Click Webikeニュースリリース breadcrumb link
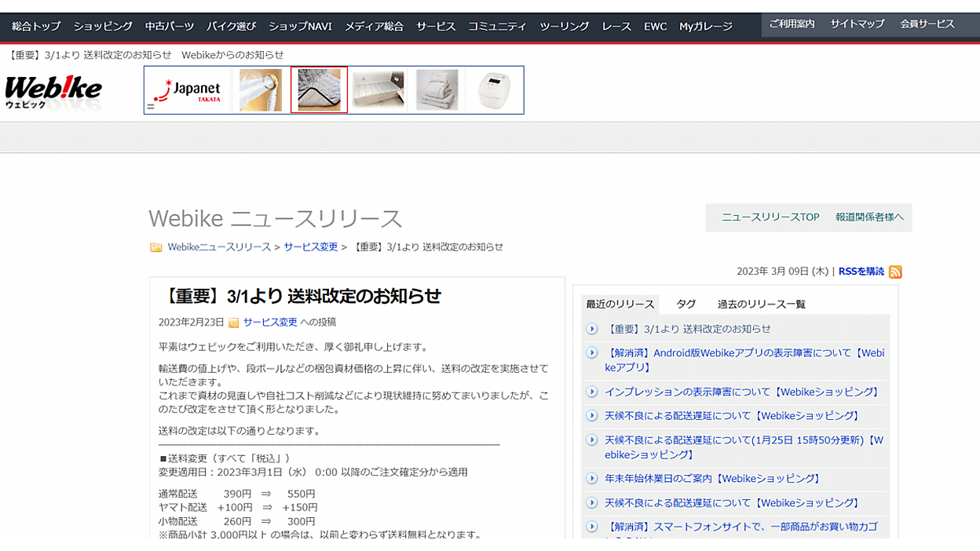The width and height of the screenshot is (980, 551). point(219,247)
